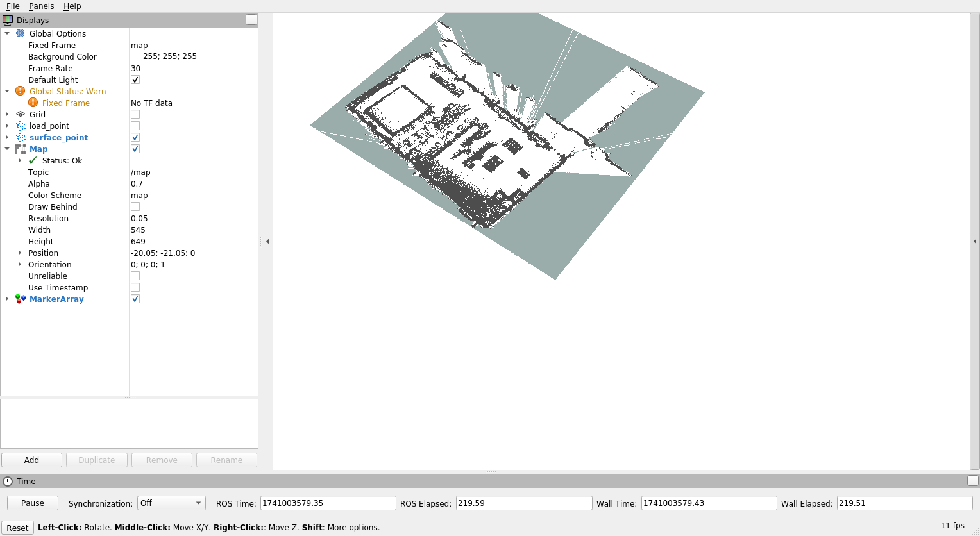Click the Fixed Frame warning icon
980x536 pixels.
tap(33, 103)
